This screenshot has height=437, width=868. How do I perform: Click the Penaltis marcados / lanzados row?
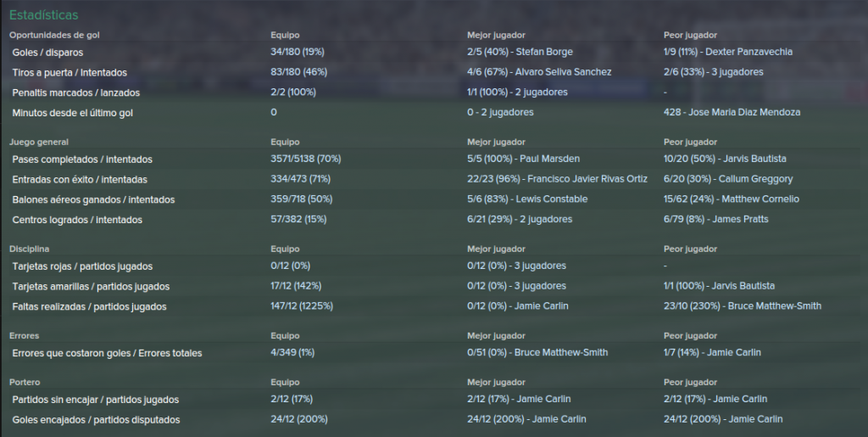coord(434,92)
